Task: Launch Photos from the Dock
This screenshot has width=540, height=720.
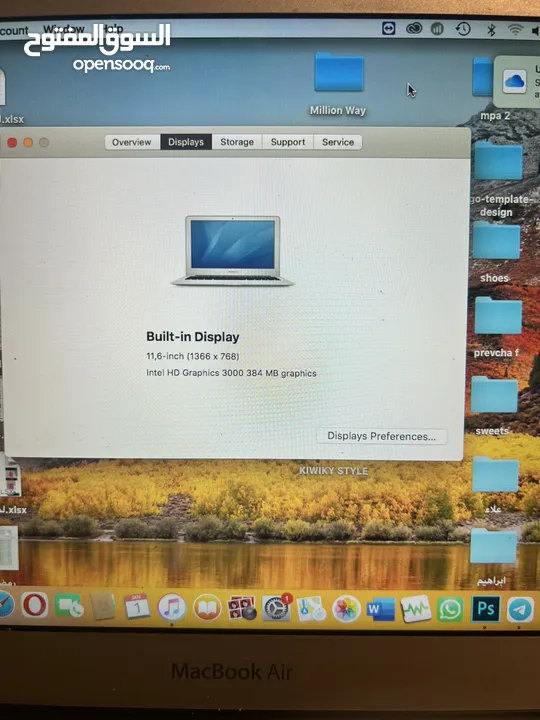Action: point(346,609)
